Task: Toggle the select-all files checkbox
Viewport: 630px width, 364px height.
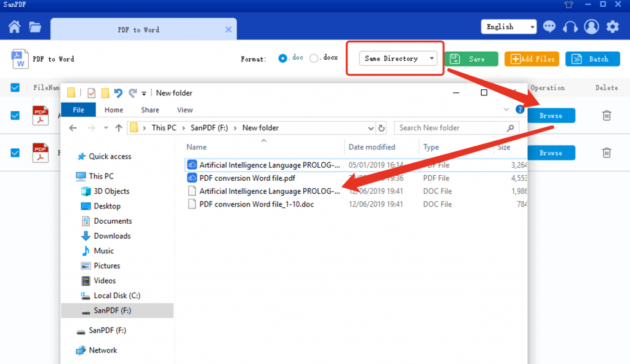Action: tap(15, 87)
